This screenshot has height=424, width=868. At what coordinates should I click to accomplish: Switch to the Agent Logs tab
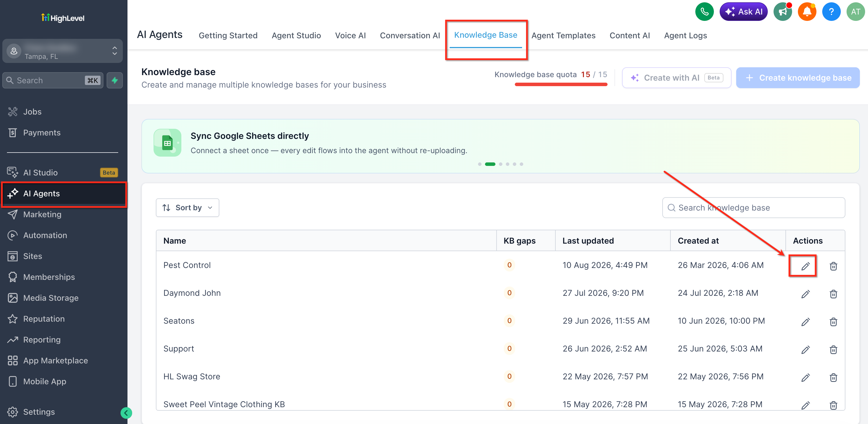[685, 35]
